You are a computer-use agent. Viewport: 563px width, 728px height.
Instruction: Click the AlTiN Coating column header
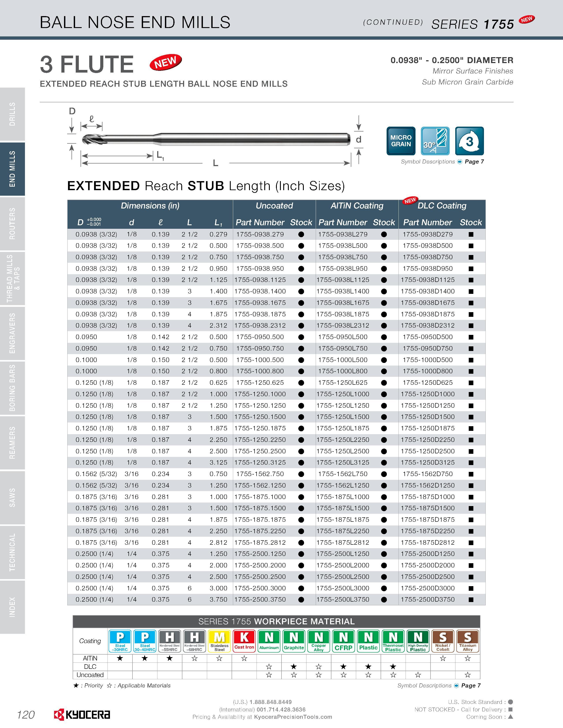357,206
